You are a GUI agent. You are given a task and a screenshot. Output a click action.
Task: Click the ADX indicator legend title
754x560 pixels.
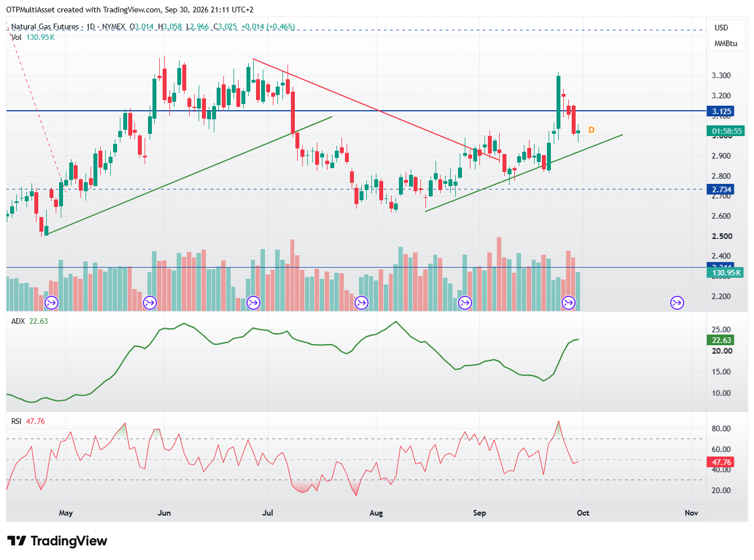tap(18, 321)
